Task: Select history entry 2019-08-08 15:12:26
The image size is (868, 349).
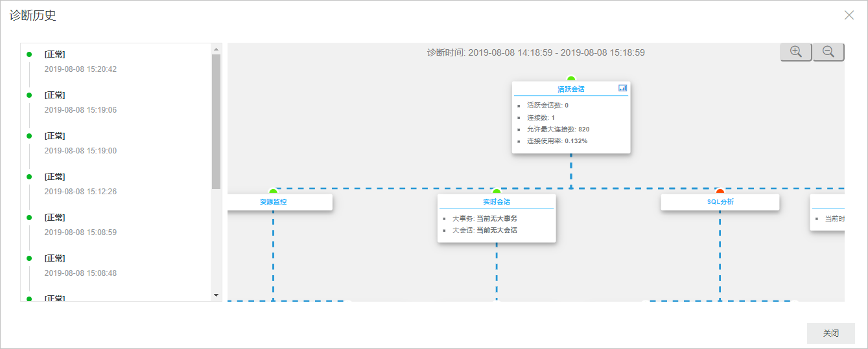Action: [80, 192]
